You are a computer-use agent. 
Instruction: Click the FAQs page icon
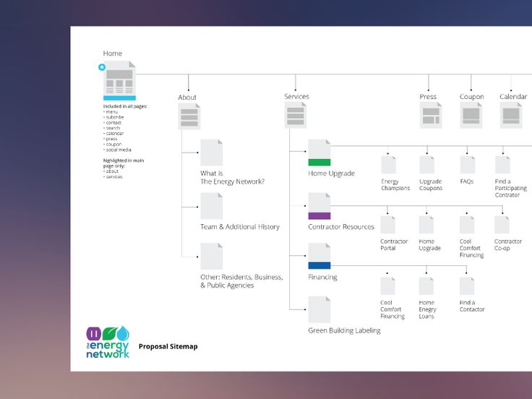[x=468, y=165]
